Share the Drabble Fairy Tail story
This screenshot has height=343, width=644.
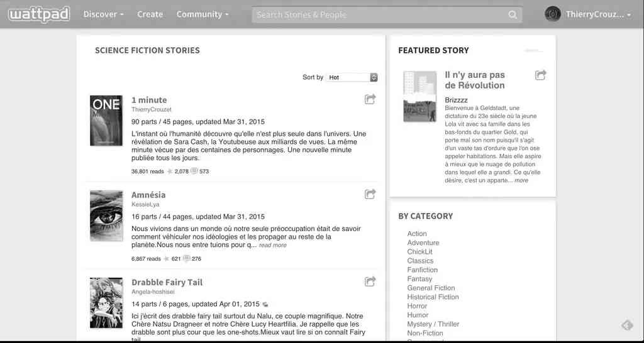pyautogui.click(x=370, y=281)
